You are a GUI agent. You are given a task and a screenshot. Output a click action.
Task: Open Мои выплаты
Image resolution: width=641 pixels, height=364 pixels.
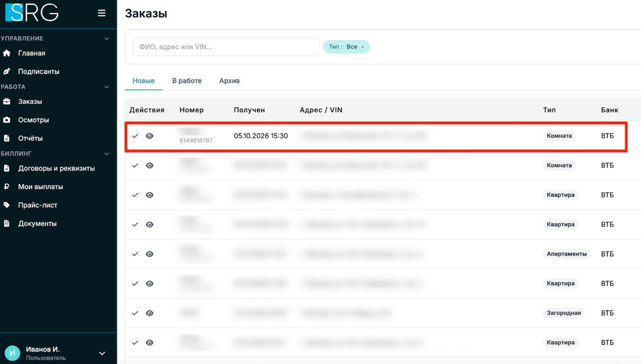tap(41, 187)
